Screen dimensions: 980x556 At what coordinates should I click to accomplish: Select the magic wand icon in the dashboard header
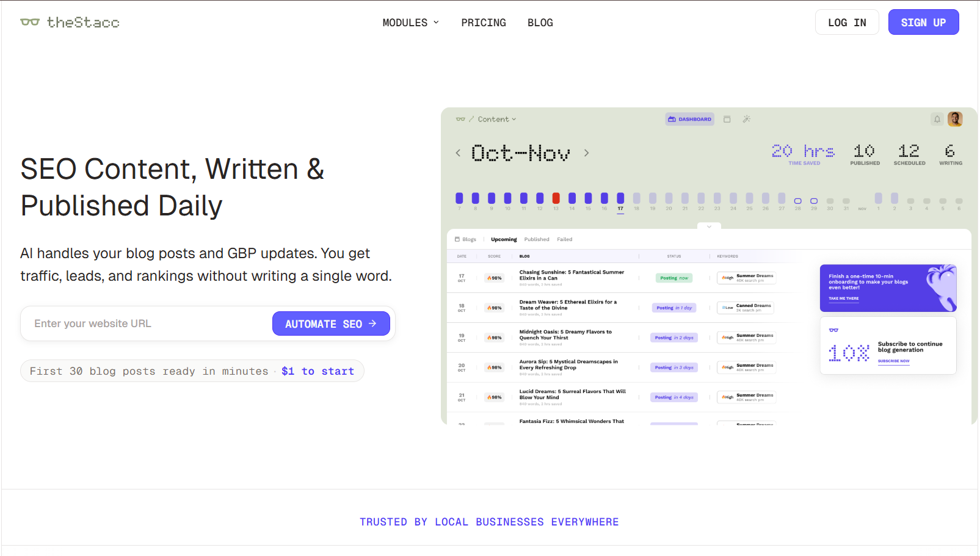click(747, 119)
